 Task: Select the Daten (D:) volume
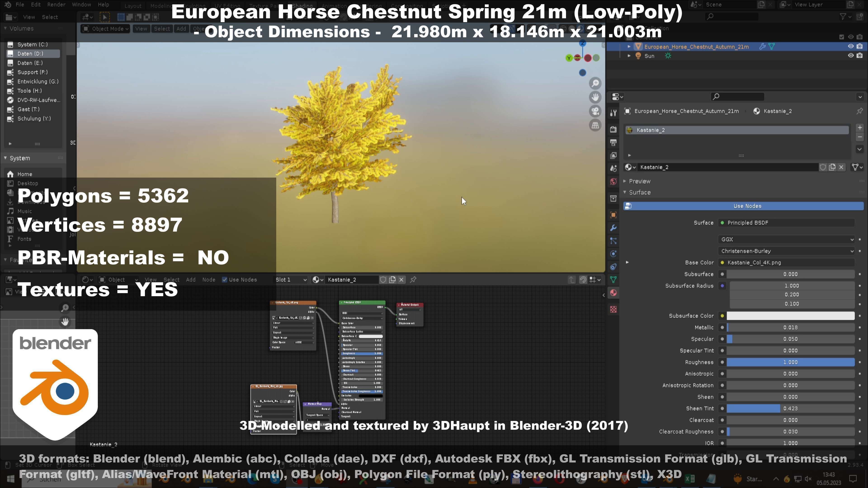click(x=33, y=54)
